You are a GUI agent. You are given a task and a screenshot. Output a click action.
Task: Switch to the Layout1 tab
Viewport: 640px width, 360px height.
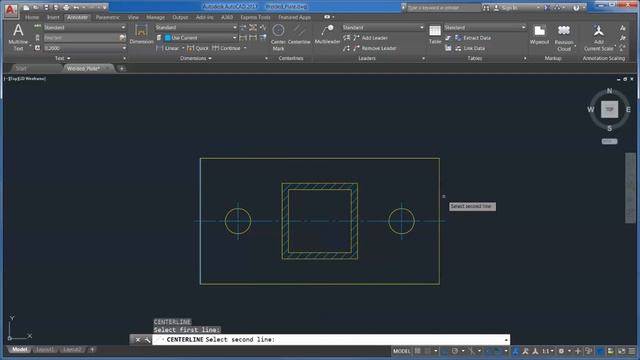(44, 350)
